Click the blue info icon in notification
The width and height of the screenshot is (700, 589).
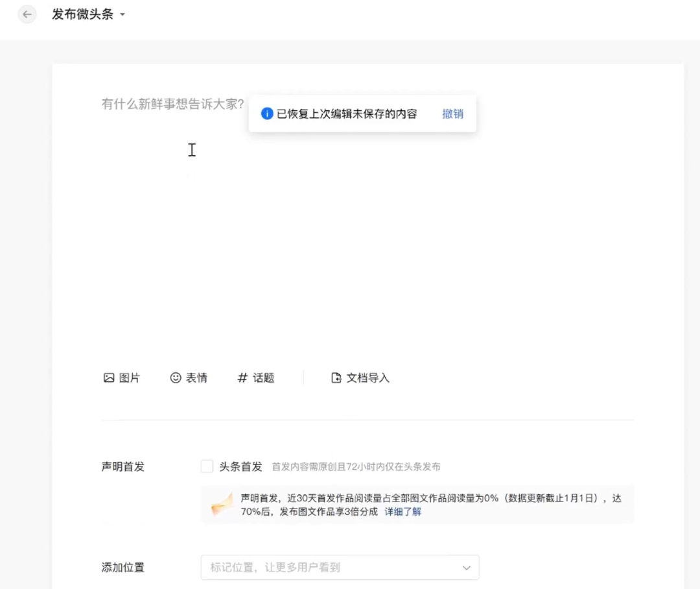(x=266, y=114)
